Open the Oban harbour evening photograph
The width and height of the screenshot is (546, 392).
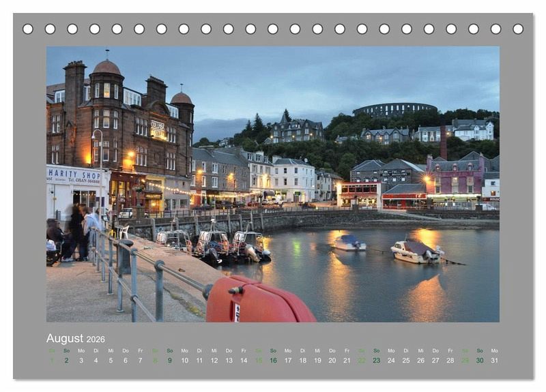[272, 184]
